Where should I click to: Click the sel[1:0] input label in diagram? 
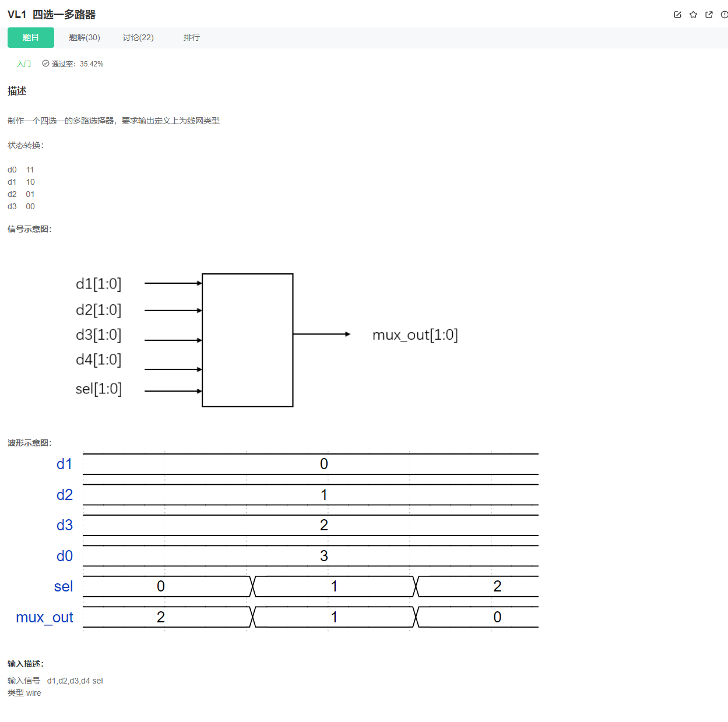click(x=99, y=389)
